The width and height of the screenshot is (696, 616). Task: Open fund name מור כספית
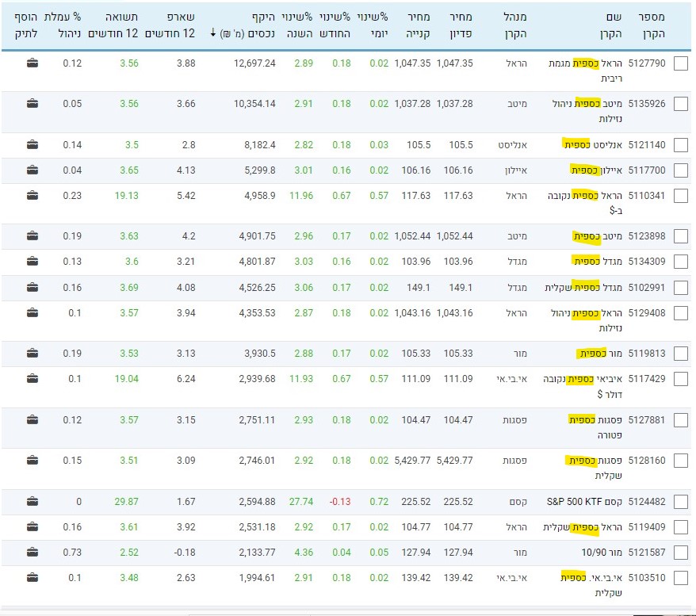(x=601, y=354)
